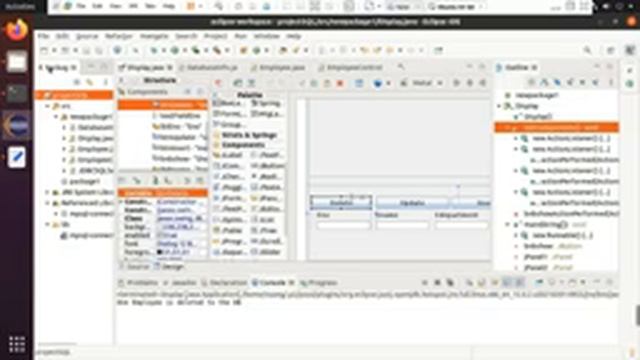The image size is (640, 360).
Task: Collapse the lib folder in Package Explorer
Action: pyautogui.click(x=47, y=224)
